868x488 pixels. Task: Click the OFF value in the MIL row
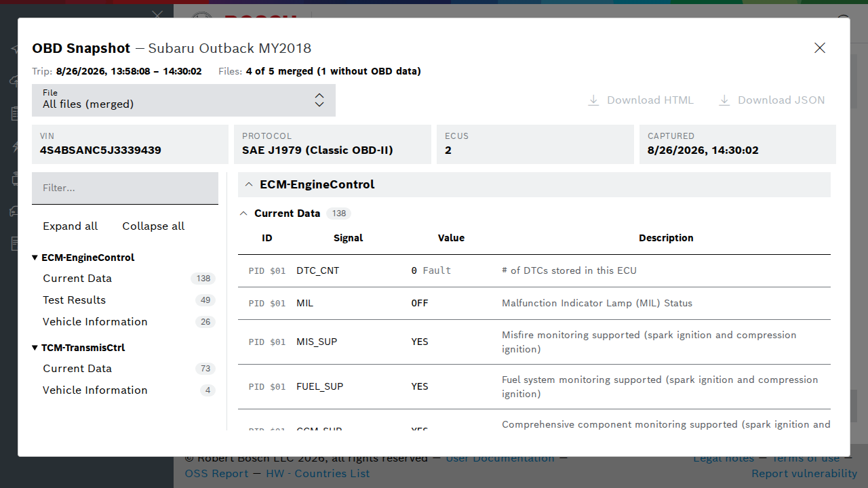(420, 303)
